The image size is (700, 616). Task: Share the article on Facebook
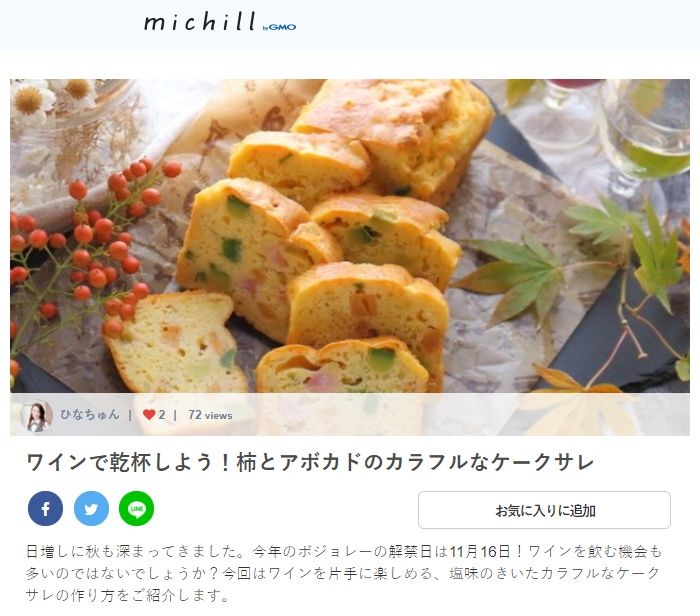click(x=45, y=508)
